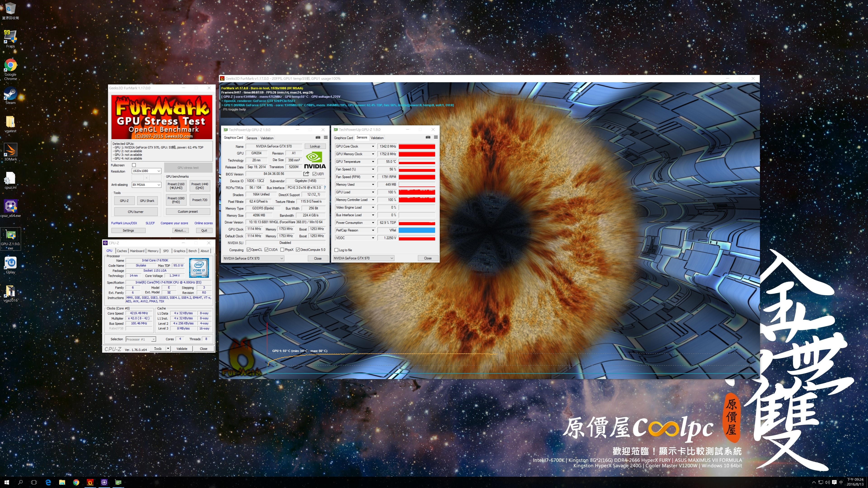The width and height of the screenshot is (868, 488).
Task: Toggle the UEFI checkbox in GPU-Z
Action: pyautogui.click(x=314, y=174)
